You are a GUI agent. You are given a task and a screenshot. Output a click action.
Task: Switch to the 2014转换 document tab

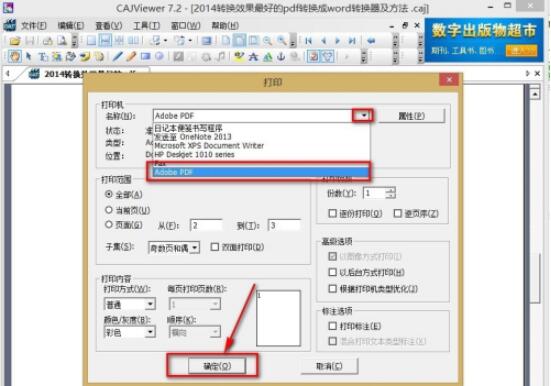click(83, 74)
